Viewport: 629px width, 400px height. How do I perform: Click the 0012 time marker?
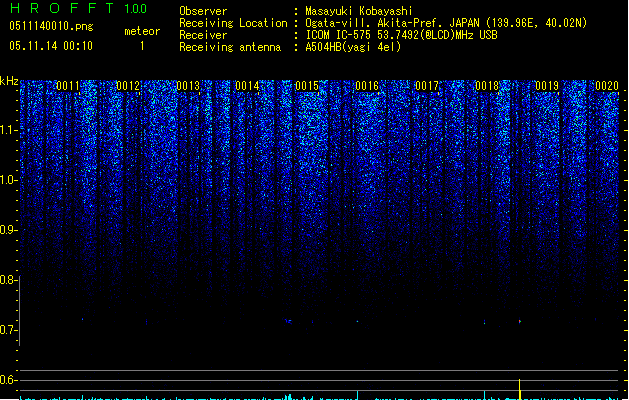pos(128,86)
